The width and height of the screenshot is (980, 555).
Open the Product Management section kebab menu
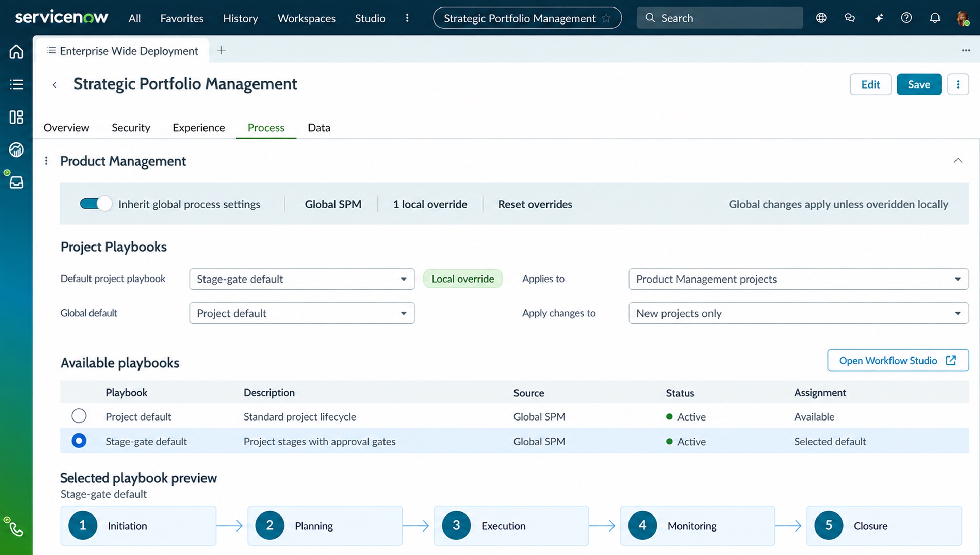46,161
